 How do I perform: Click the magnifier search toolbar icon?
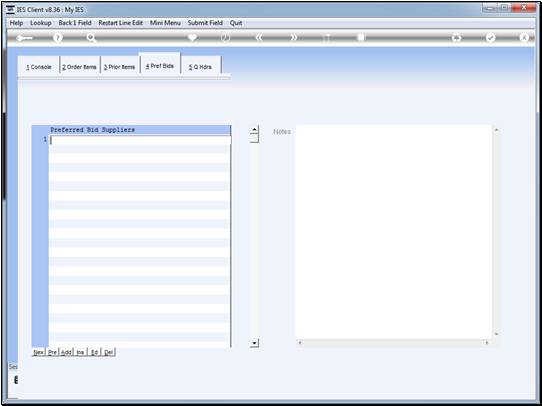pos(91,38)
